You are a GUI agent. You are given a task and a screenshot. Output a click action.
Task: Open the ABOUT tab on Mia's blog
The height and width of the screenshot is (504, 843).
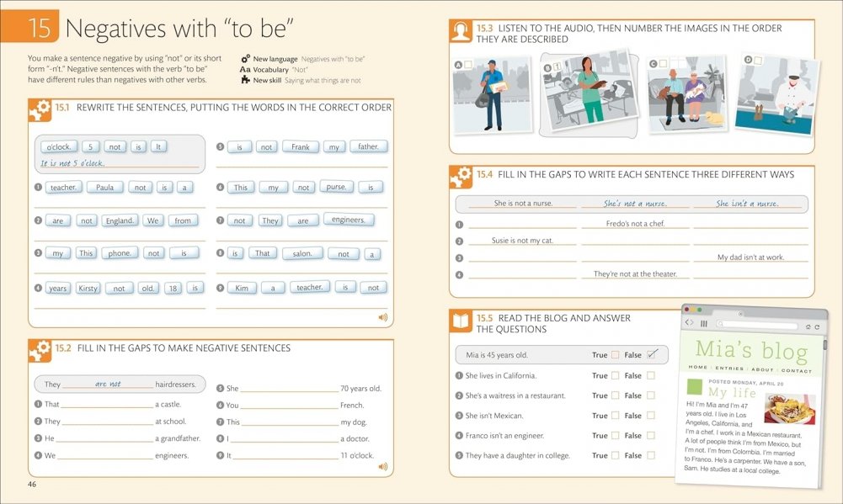pyautogui.click(x=761, y=370)
